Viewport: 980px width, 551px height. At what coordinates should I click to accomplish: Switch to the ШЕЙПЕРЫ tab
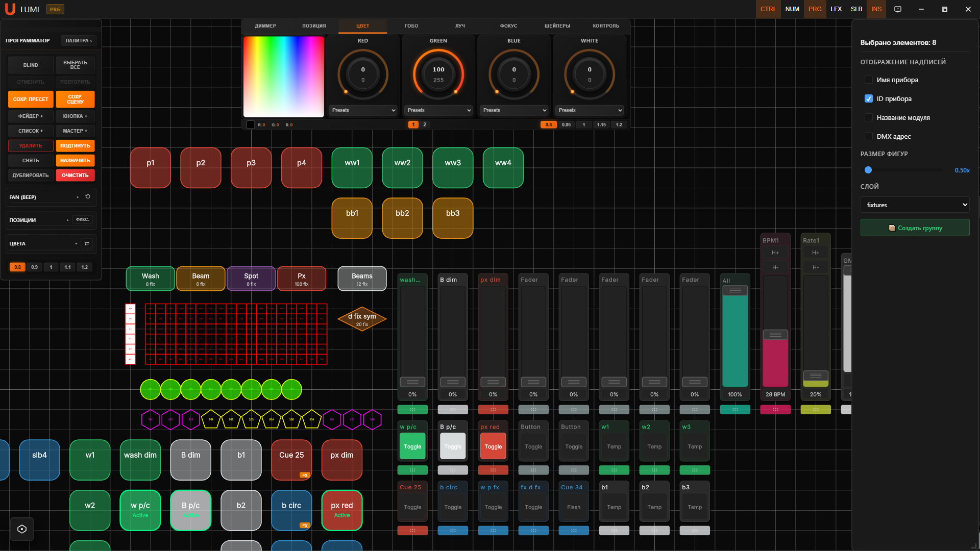point(557,26)
